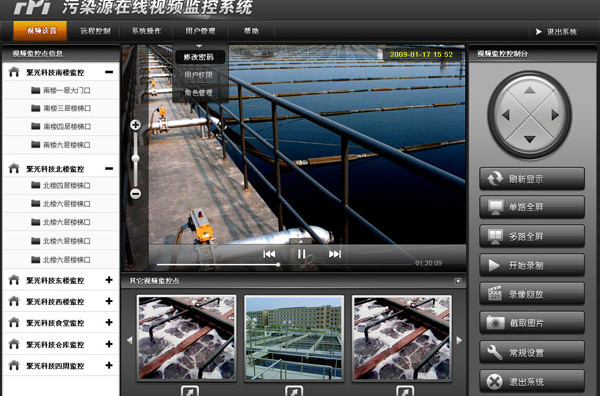
Task: Click the 截取图片 camera button
Action: coord(532,323)
